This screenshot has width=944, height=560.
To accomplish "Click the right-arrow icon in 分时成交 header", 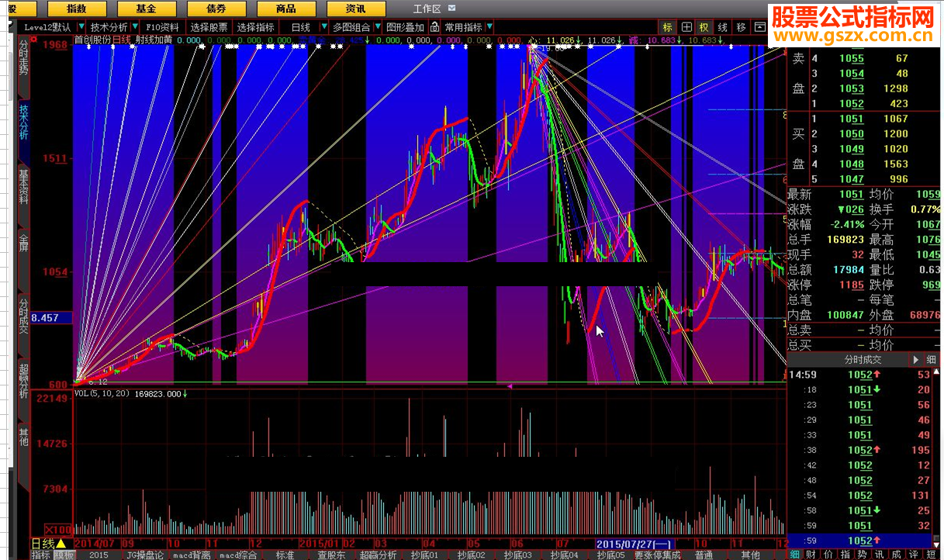I will 915,360.
